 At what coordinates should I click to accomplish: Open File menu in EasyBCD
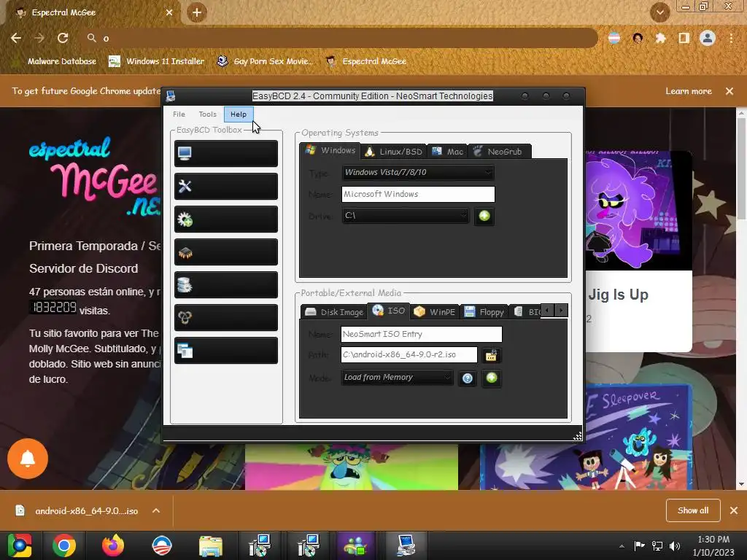(179, 114)
